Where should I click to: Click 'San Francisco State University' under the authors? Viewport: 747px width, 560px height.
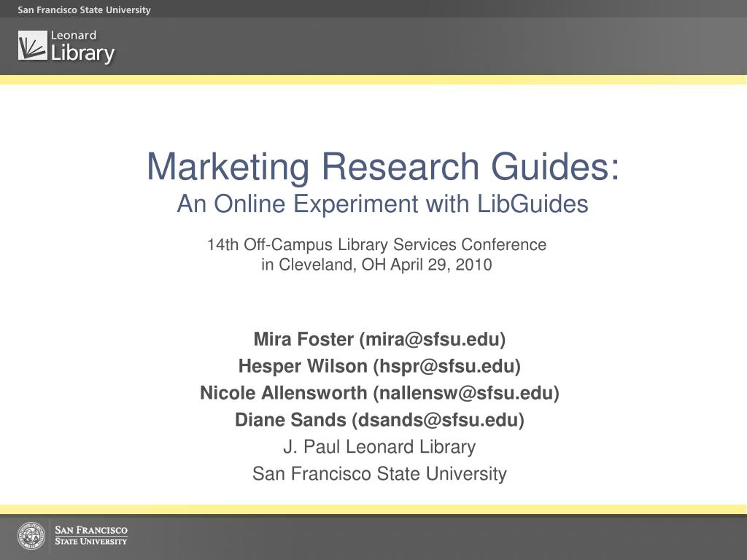coord(379,474)
